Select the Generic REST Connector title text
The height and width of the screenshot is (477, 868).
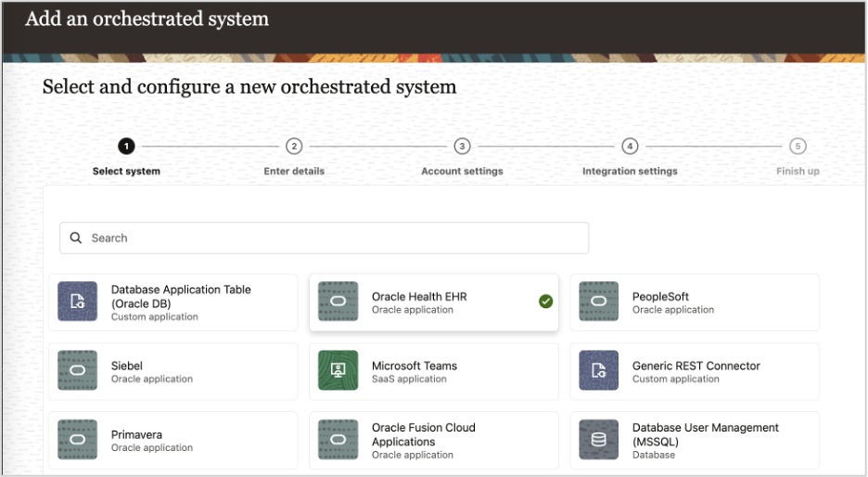[x=696, y=366]
